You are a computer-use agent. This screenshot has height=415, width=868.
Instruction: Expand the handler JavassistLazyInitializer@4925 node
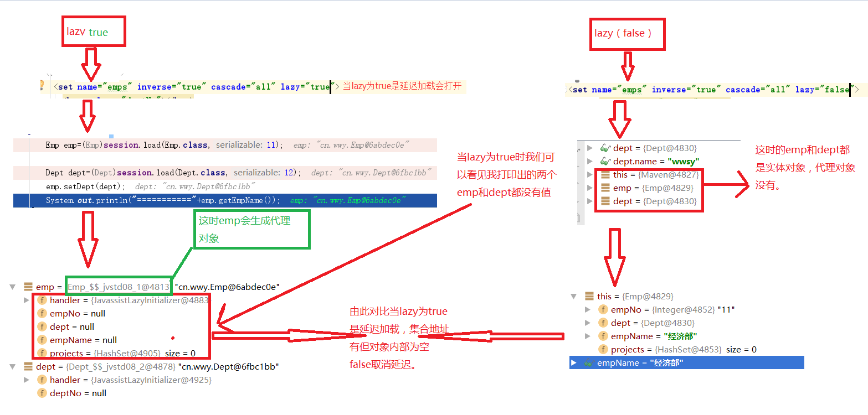26,380
